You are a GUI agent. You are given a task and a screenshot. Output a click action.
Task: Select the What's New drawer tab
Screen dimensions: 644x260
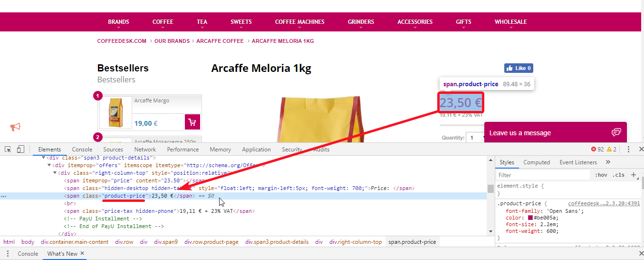tap(62, 254)
